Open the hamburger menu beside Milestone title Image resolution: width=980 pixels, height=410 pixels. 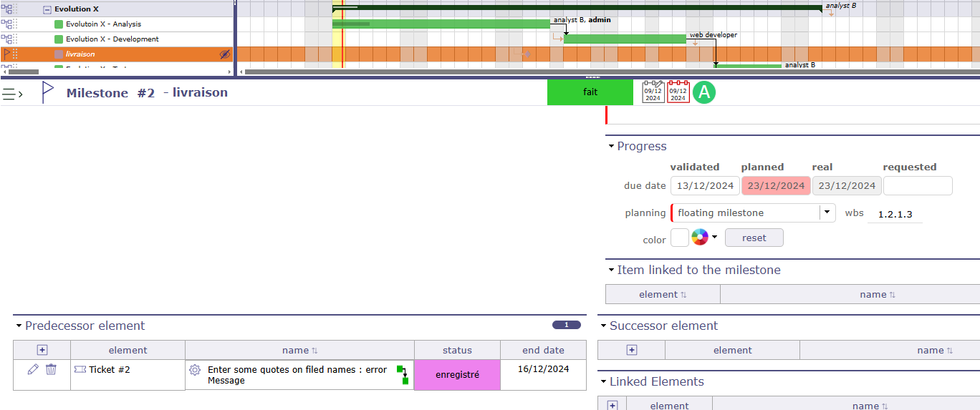click(x=12, y=94)
